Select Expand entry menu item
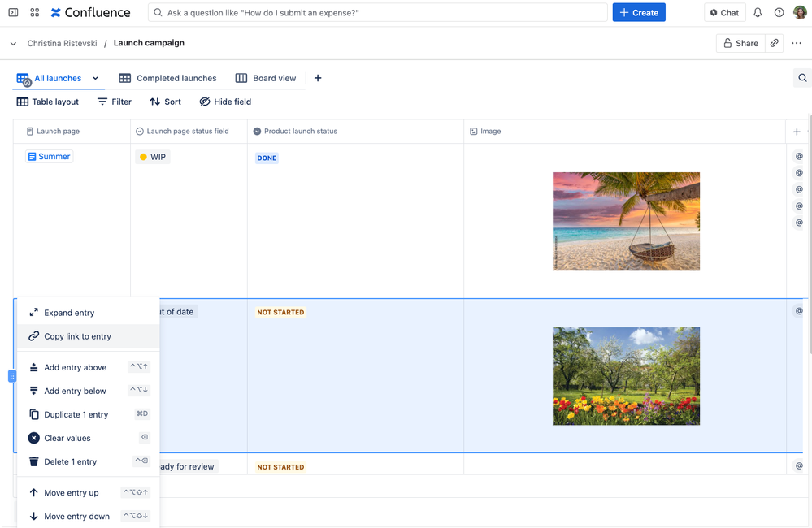812x528 pixels. click(88, 313)
